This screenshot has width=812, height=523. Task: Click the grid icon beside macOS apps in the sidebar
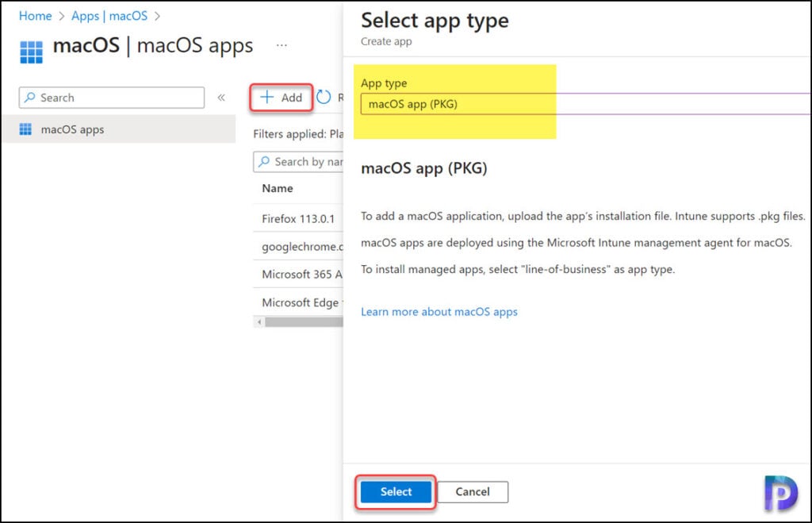(x=25, y=129)
